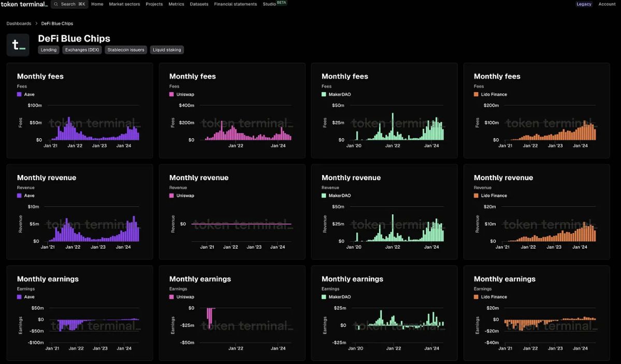Click the breadcrumb chevron separator

coord(36,23)
